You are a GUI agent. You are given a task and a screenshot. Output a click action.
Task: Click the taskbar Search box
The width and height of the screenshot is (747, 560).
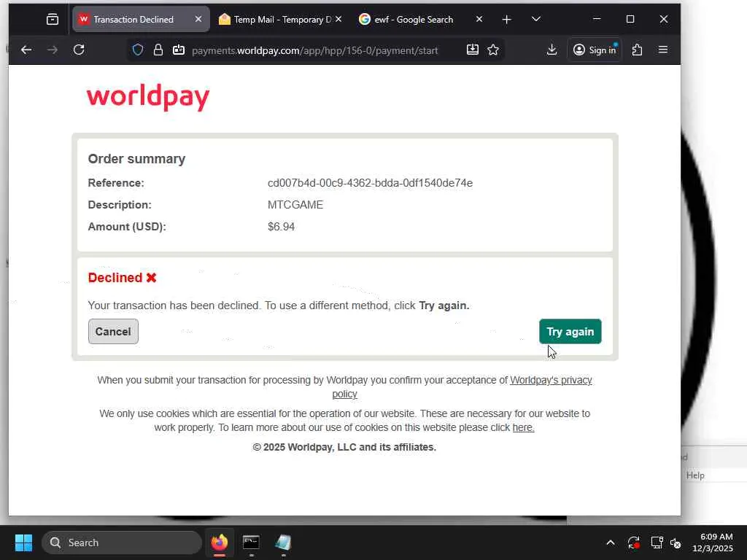click(122, 542)
